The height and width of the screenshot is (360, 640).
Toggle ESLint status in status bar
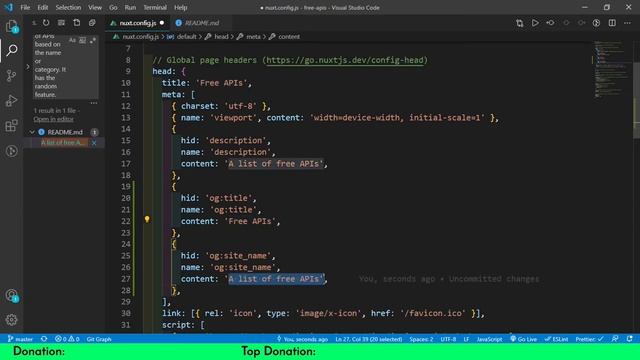click(556, 339)
